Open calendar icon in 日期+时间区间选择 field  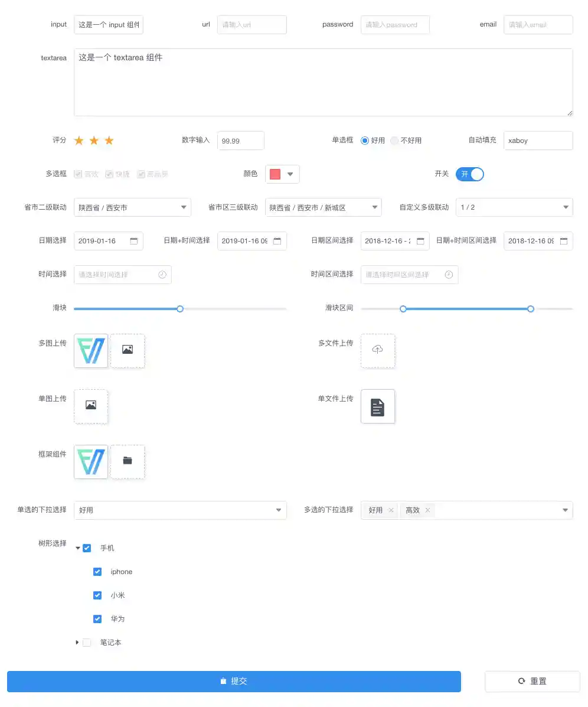click(565, 241)
